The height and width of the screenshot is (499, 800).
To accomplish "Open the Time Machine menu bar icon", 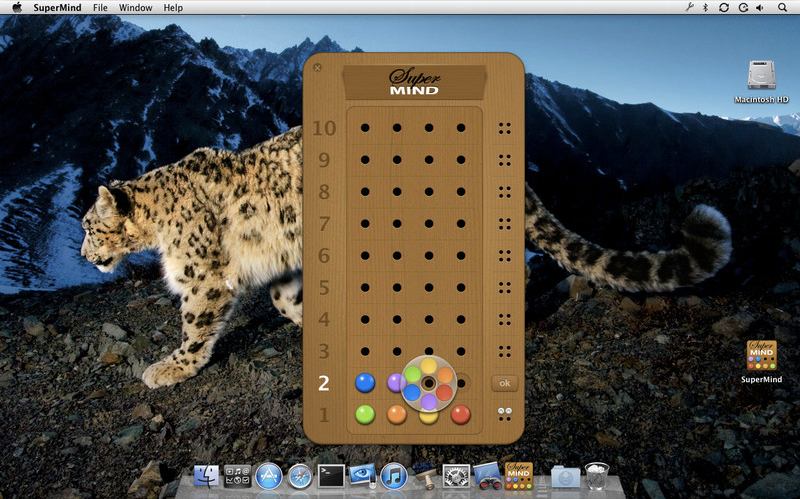I will pos(743,7).
